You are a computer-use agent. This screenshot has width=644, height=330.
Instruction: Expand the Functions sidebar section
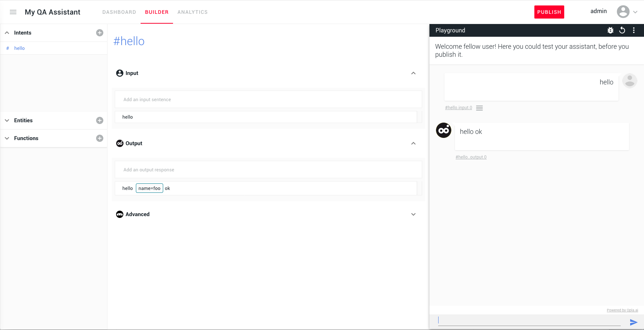7,138
